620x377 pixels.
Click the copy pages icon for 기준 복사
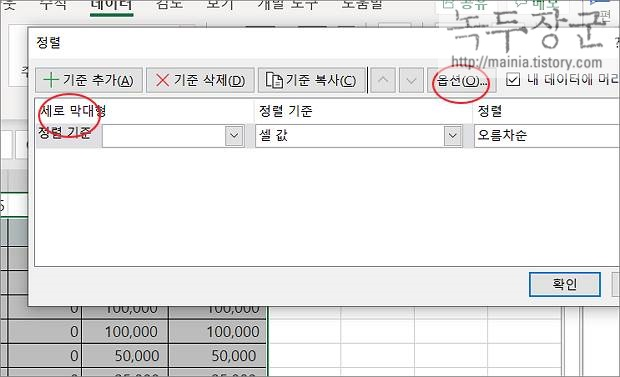(274, 80)
